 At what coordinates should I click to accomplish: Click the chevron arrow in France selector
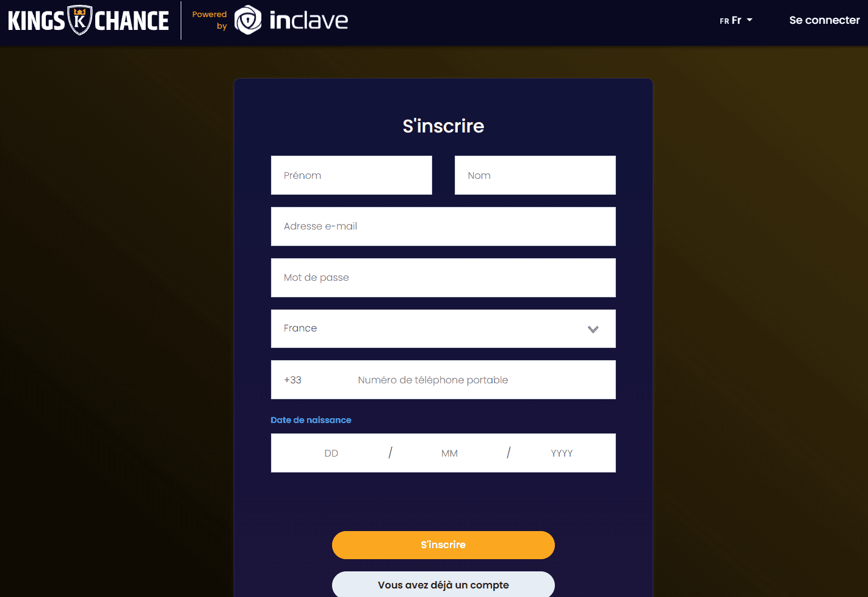593,329
